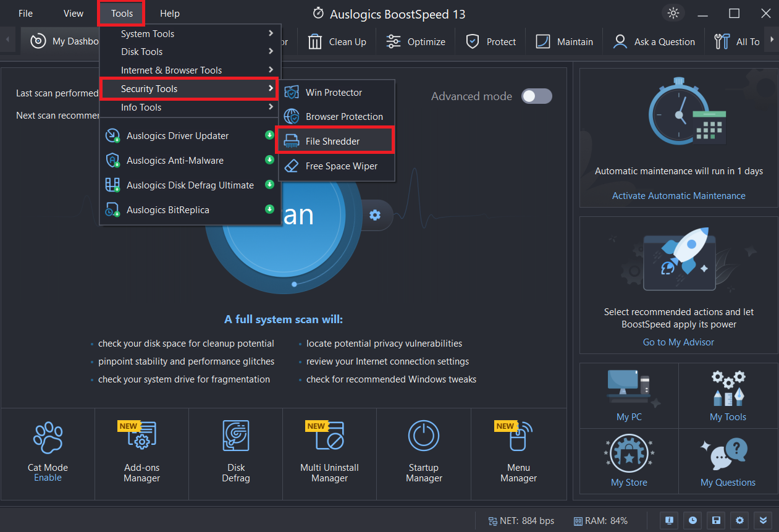Open the My Questions tile
The image size is (779, 532).
[728, 461]
